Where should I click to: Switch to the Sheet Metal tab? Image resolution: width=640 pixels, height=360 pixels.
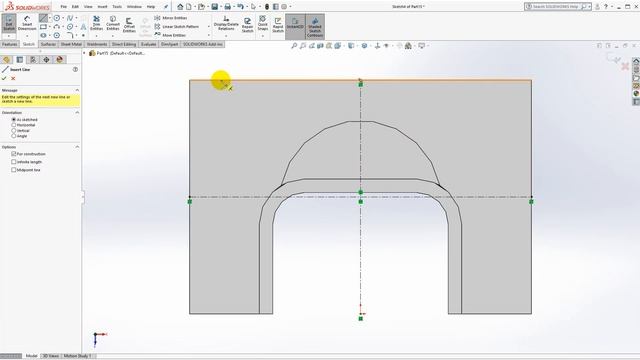[71, 44]
